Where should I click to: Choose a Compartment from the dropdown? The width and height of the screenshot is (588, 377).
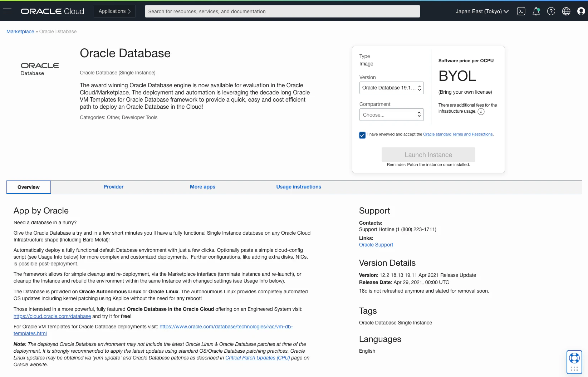[391, 115]
